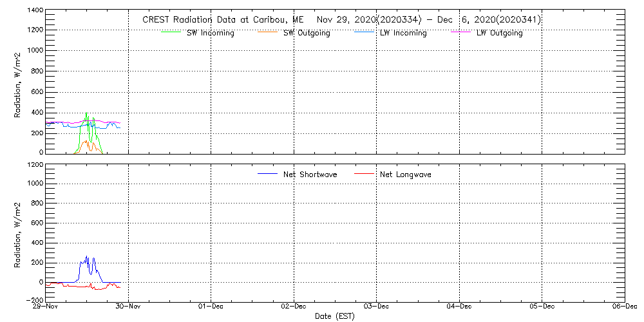
Task: Click the 04-Dec date tick label
Action: pos(459,307)
